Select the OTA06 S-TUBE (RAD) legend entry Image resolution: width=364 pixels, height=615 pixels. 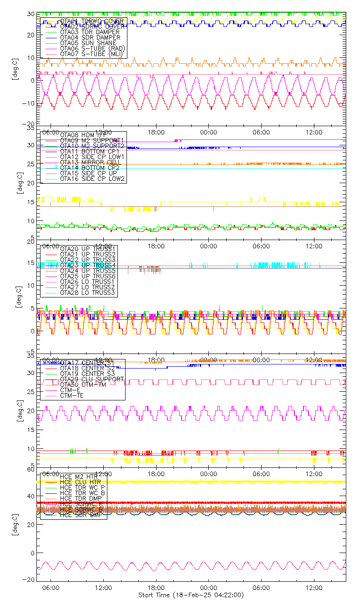(x=92, y=49)
